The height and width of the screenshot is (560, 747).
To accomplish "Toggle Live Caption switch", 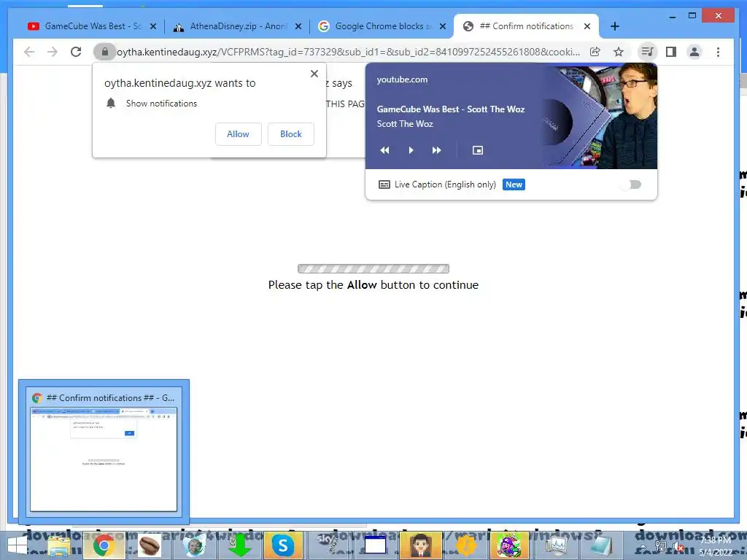I will 632,184.
